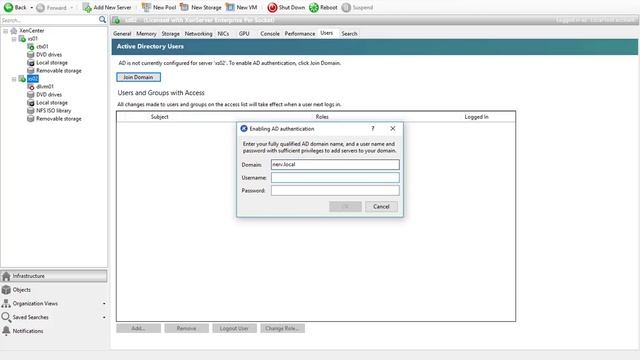
Task: Click the New Storage toolbar icon
Action: pos(184,7)
